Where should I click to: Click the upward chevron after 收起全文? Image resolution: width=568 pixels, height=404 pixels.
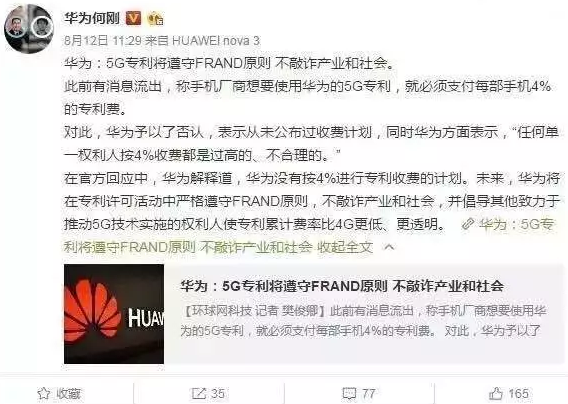(389, 247)
